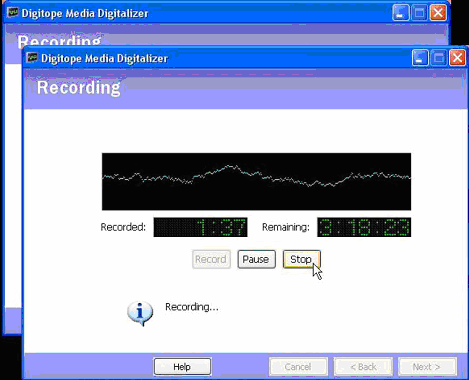Image resolution: width=469 pixels, height=380 pixels.
Task: Click the Cancel button
Action: coord(298,367)
